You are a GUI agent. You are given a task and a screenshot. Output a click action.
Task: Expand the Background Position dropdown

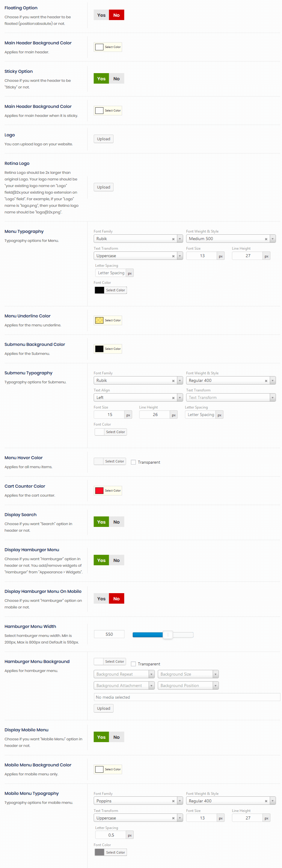click(x=188, y=686)
